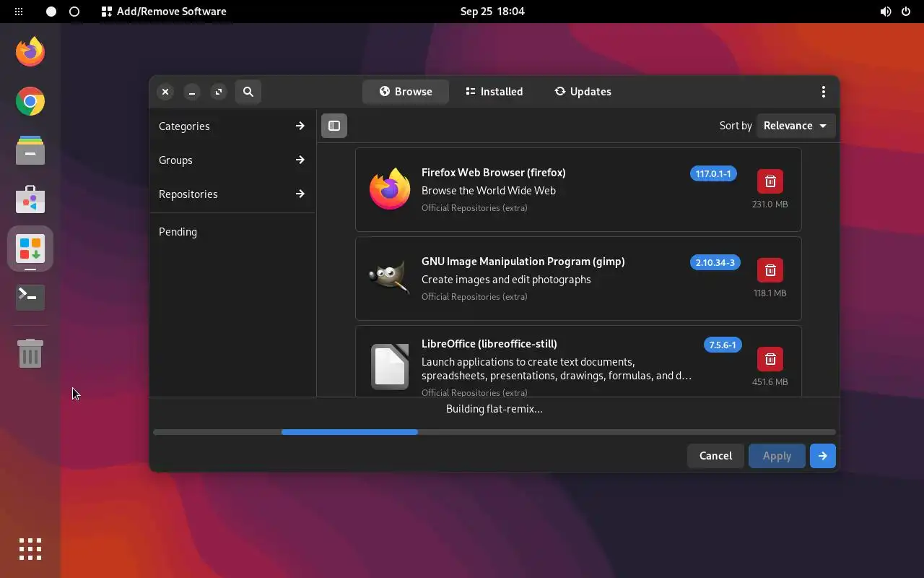Click the build progress bar
The width and height of the screenshot is (924, 578).
pos(494,432)
